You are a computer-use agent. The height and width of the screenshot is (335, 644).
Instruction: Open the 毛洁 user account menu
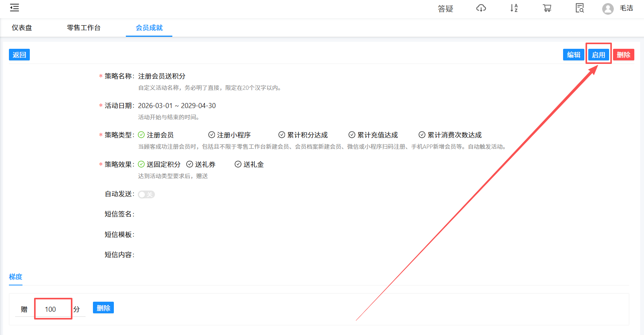(x=626, y=8)
